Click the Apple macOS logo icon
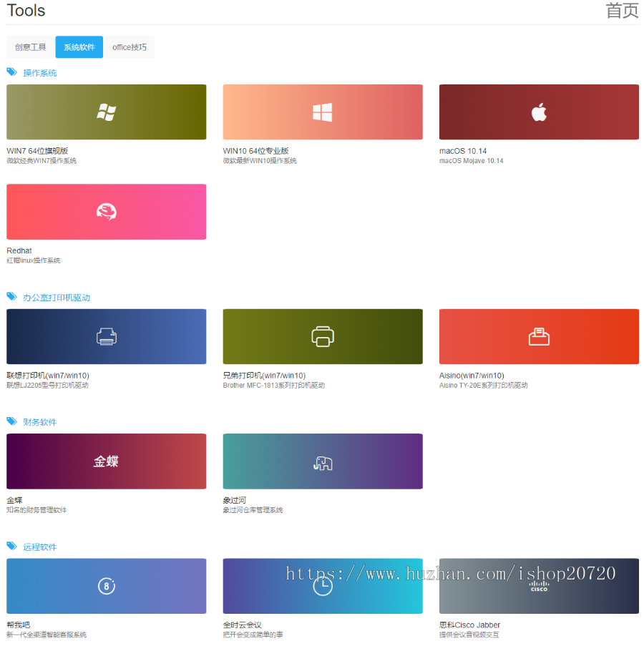 click(539, 112)
